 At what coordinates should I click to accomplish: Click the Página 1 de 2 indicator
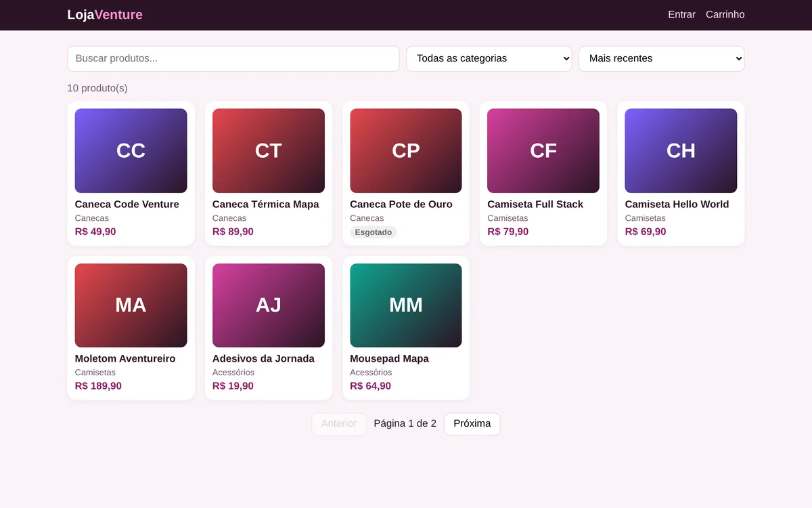pyautogui.click(x=405, y=424)
